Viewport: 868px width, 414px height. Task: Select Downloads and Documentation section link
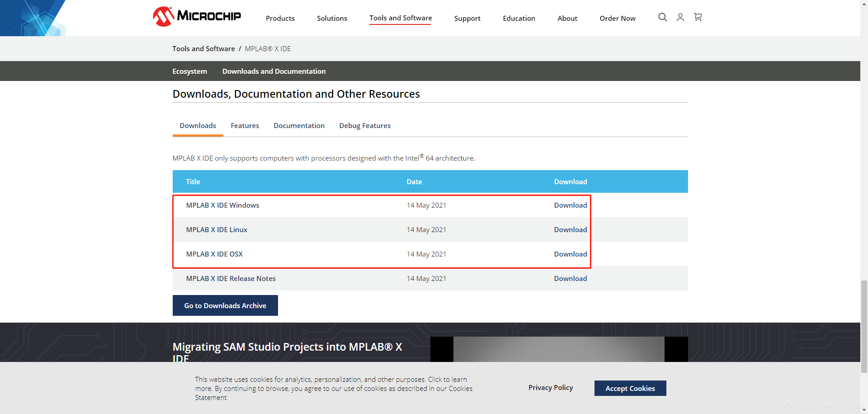pyautogui.click(x=274, y=71)
